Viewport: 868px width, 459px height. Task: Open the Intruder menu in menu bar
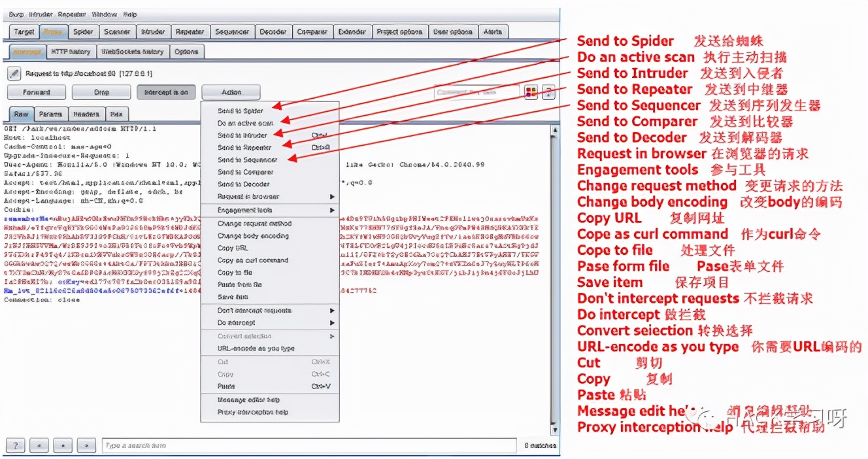[41, 14]
